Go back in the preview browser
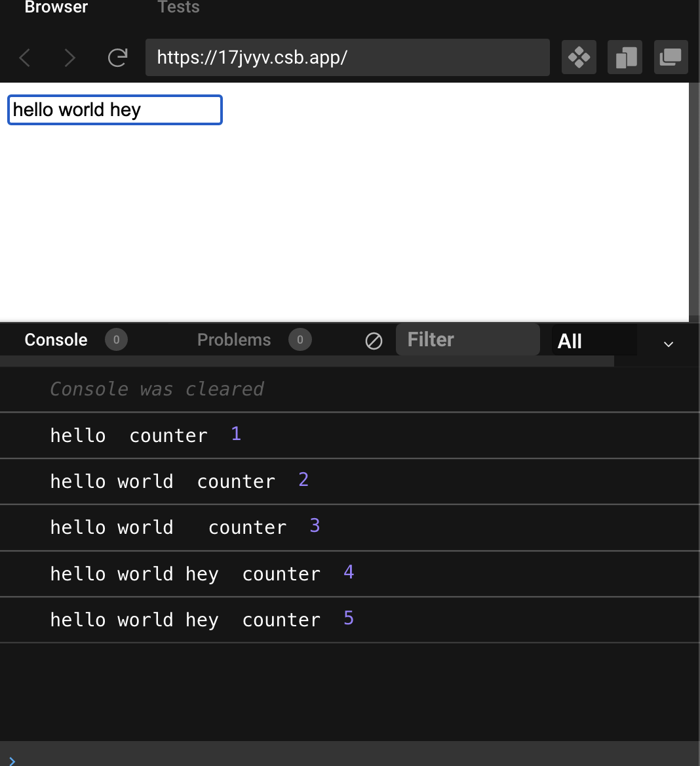700x766 pixels. pyautogui.click(x=25, y=58)
